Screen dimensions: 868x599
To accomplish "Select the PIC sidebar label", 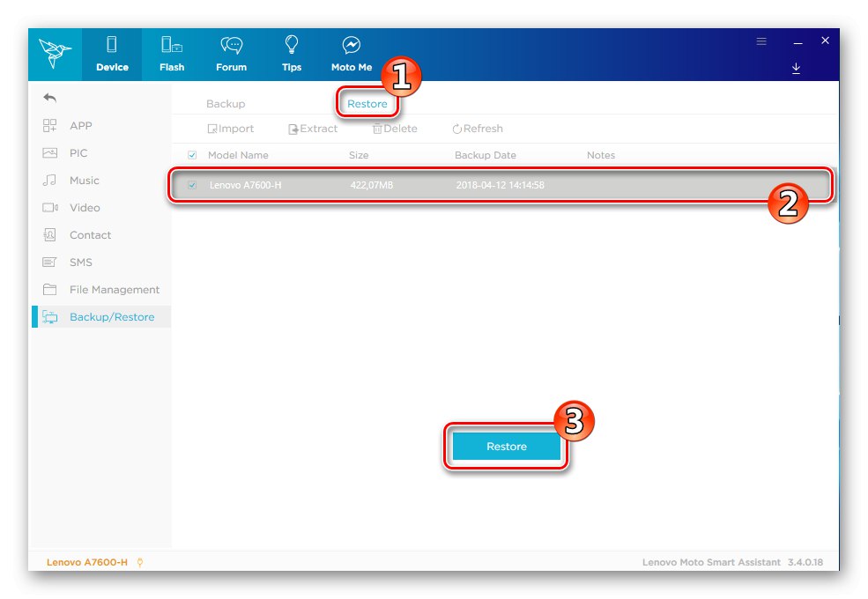I will click(78, 152).
